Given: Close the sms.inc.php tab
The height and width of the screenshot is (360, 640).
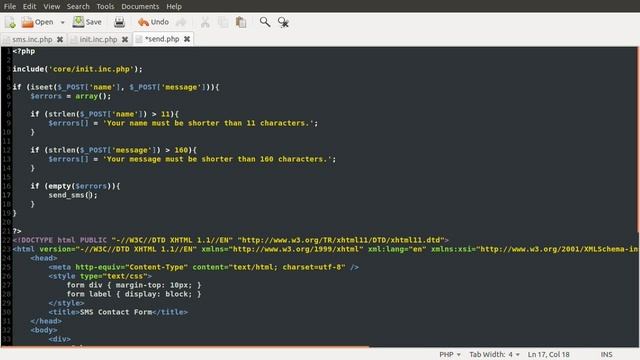Looking at the screenshot, I should 60,39.
